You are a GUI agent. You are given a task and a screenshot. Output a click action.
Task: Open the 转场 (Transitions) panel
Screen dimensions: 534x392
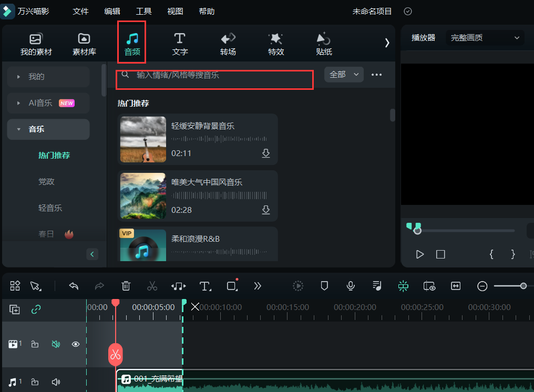point(228,42)
